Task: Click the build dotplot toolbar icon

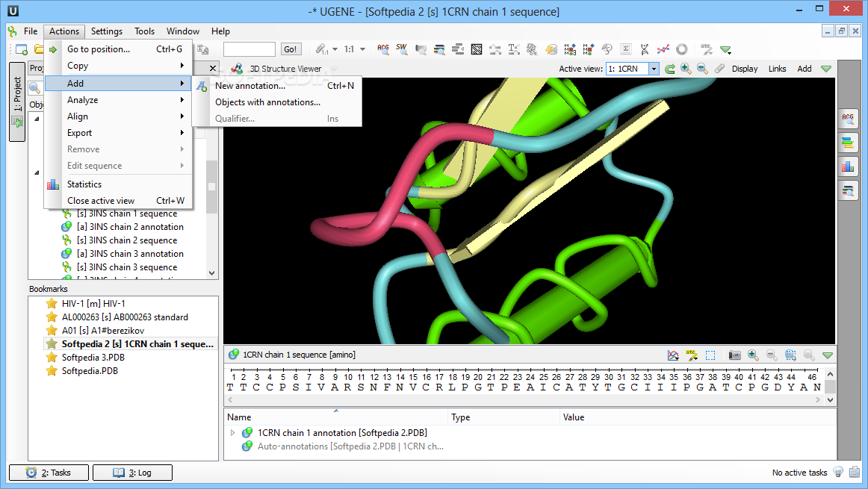Action: (x=476, y=49)
